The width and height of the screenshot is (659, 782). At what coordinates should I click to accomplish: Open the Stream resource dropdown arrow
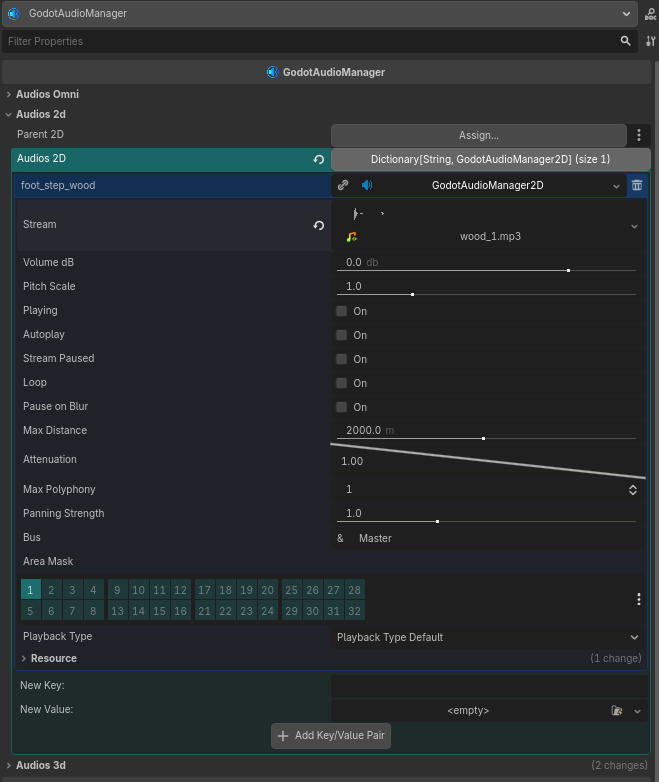click(x=634, y=226)
